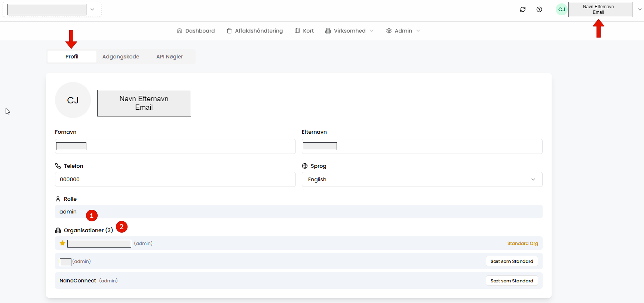Open the help question mark icon
Viewport: 644px width, 303px height.
(x=539, y=9)
